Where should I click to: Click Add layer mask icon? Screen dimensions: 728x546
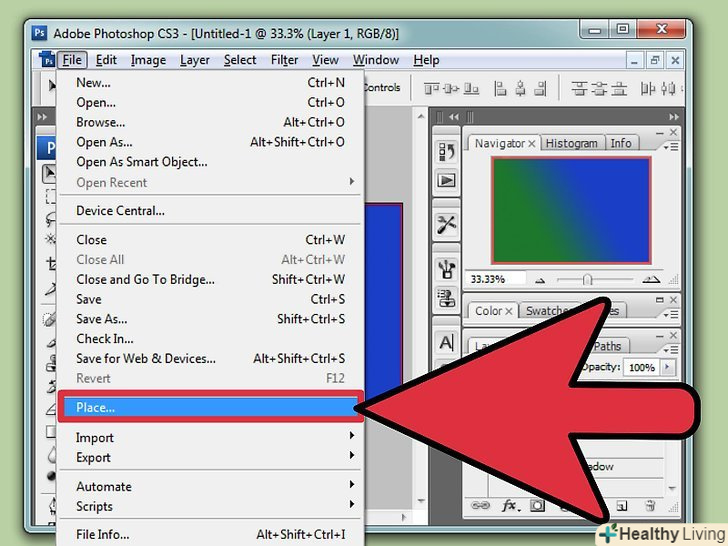(x=537, y=505)
